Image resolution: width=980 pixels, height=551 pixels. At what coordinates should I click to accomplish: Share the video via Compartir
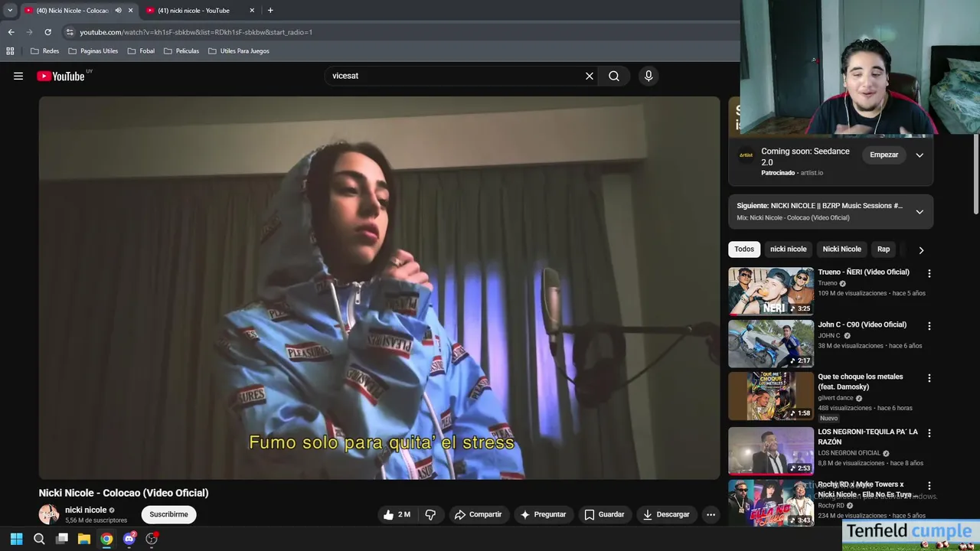point(478,514)
